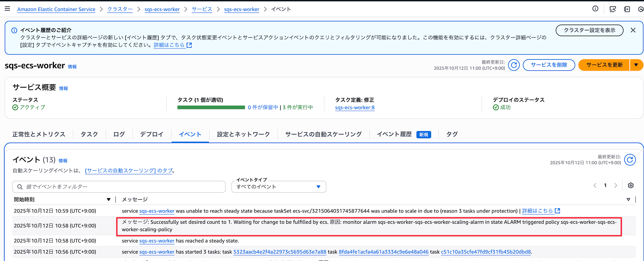Open the タスク tab
The image size is (644, 261).
89,134
